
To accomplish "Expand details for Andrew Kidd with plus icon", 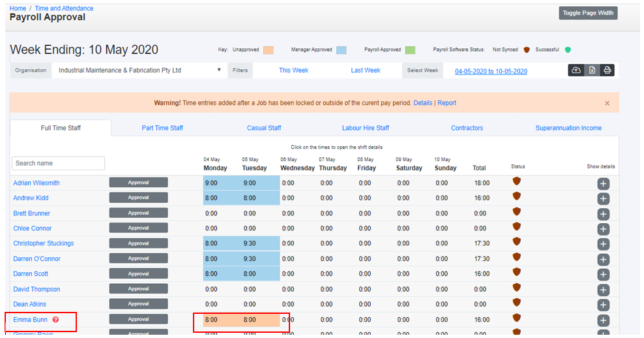I will (603, 199).
